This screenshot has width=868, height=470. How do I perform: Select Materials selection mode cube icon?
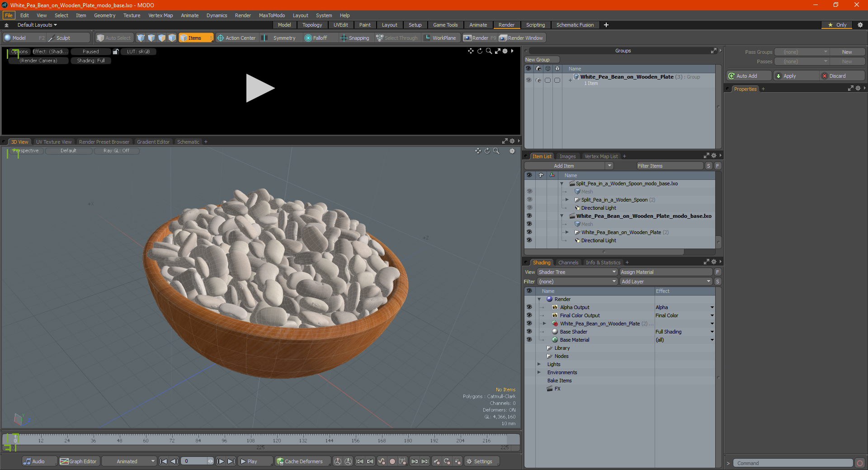click(x=172, y=38)
